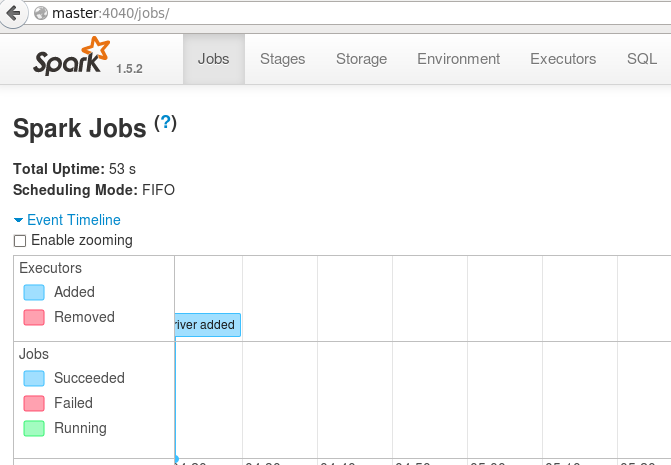Click the Added legend label
671x465 pixels.
tap(74, 292)
